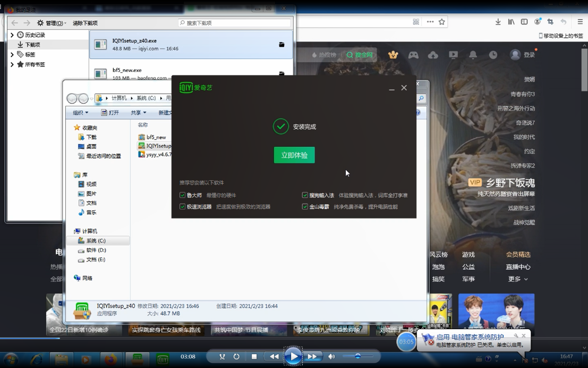Stop playback in the media player
Screen dimensions: 588x368
[254, 356]
